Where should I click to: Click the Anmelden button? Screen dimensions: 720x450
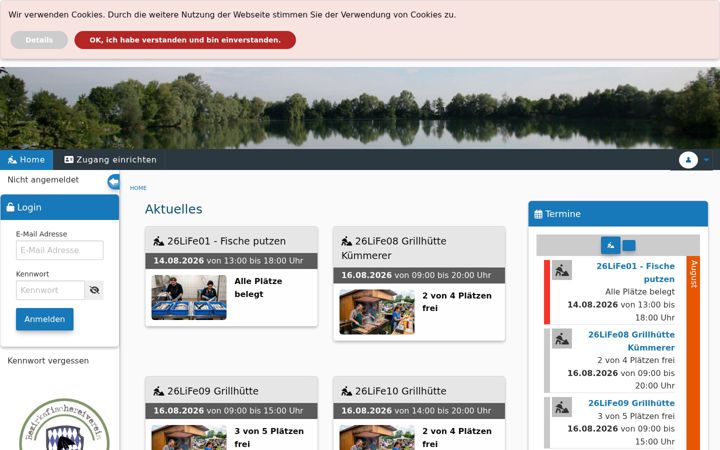(45, 319)
